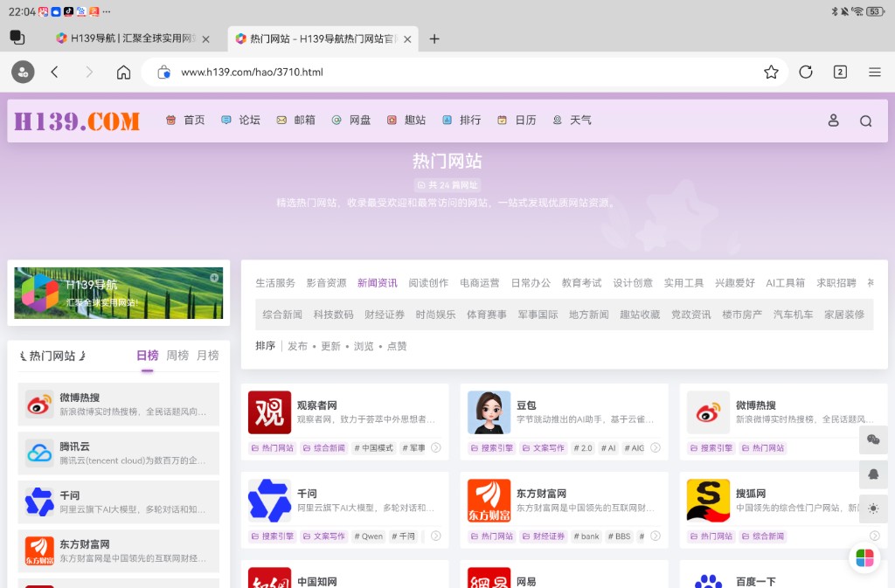This screenshot has width=895, height=588.
Task: Click the 腾讯云 cloud icon in sidebar
Action: [x=39, y=453]
